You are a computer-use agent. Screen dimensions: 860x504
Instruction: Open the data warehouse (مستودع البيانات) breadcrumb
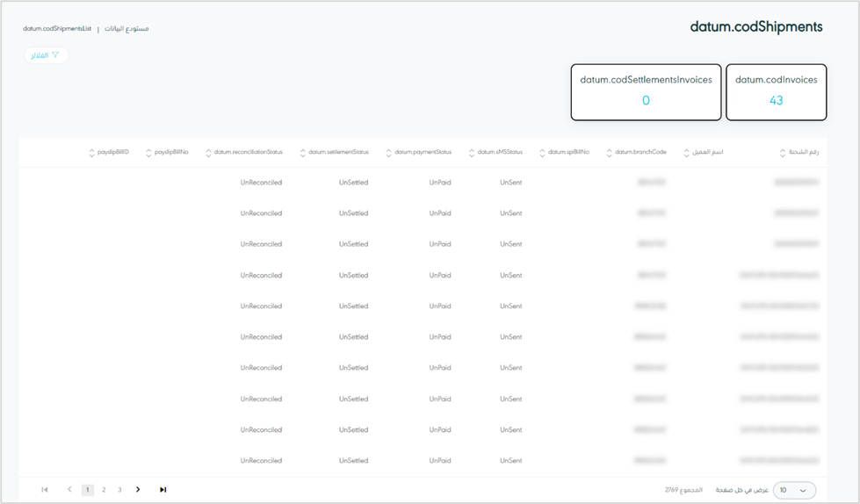[126, 29]
